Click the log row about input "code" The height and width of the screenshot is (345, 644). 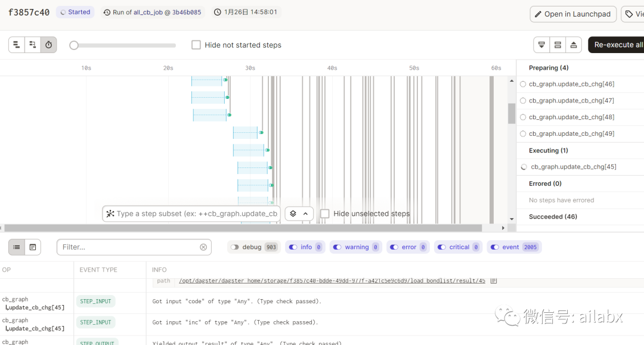tap(322, 303)
